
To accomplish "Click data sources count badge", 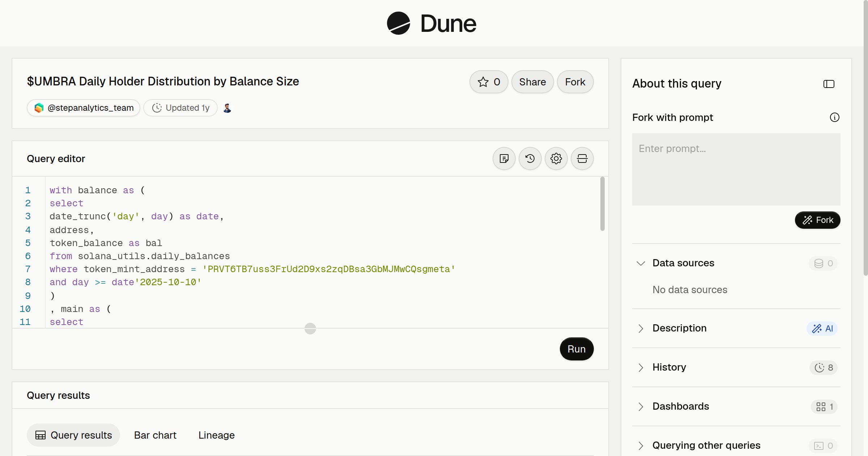I will tap(823, 263).
